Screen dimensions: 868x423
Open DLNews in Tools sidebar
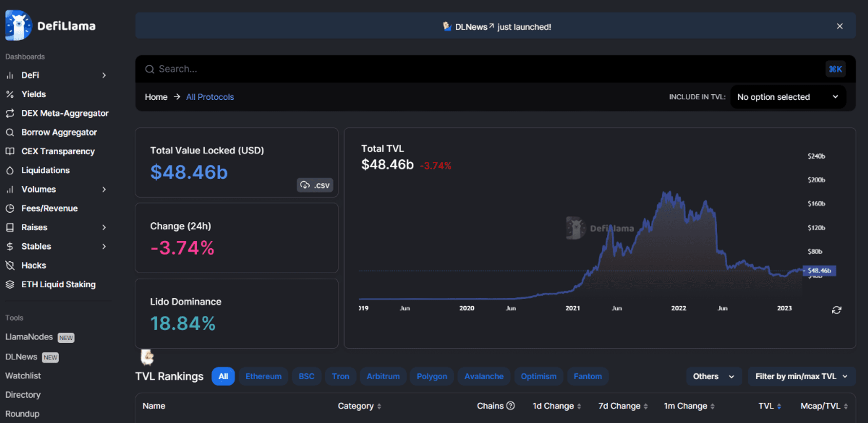[21, 357]
